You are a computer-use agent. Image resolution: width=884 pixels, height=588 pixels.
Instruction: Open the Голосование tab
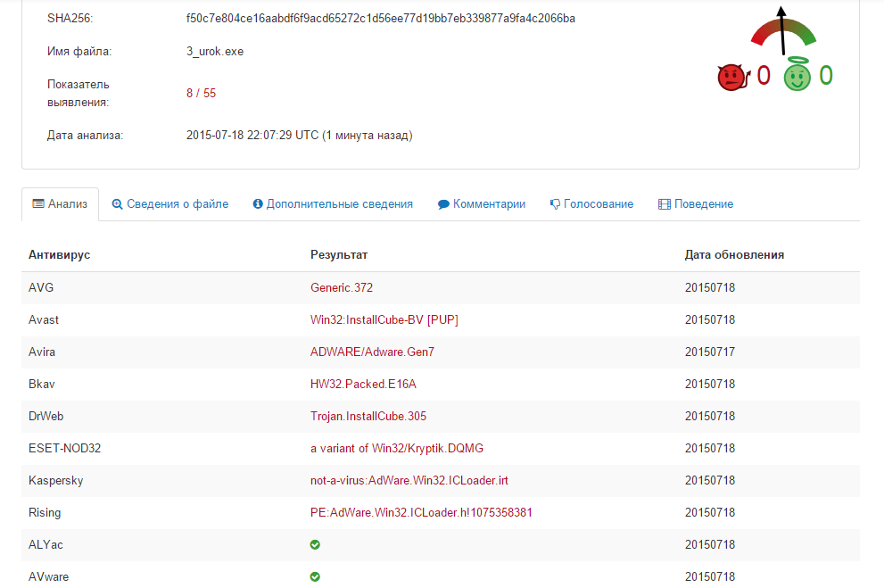[x=591, y=204]
